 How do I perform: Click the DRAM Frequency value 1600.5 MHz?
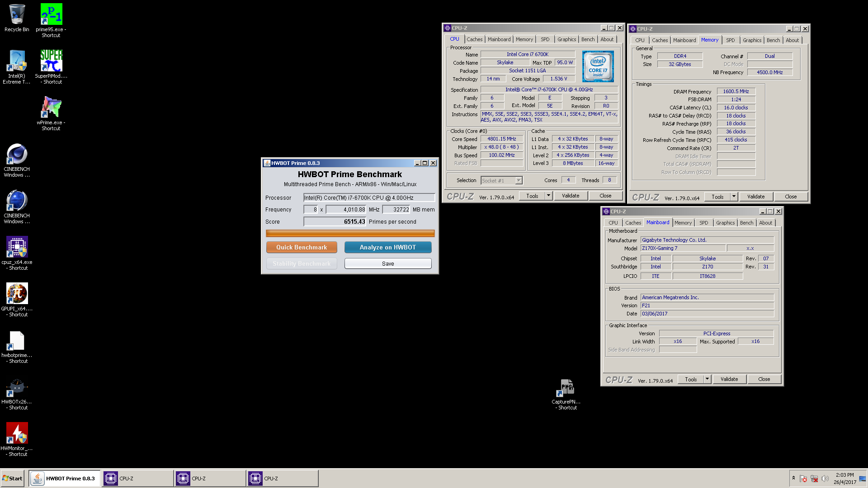pyautogui.click(x=736, y=91)
